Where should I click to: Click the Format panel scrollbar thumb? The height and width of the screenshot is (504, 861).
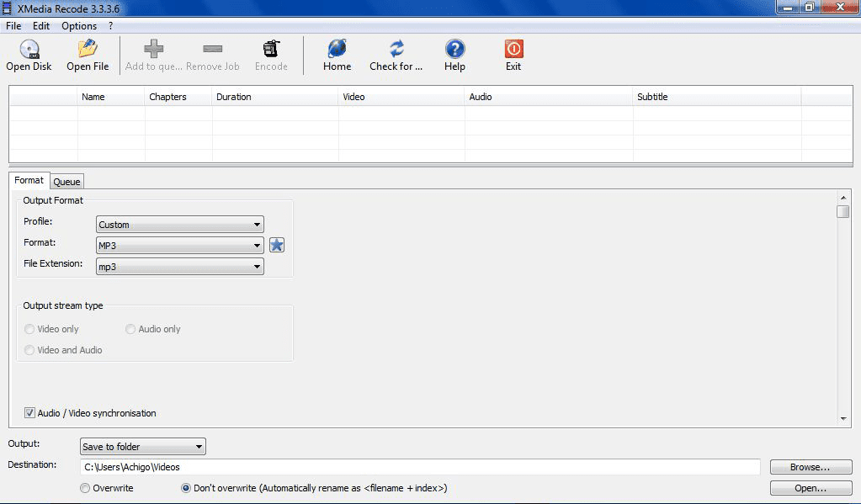pos(843,211)
